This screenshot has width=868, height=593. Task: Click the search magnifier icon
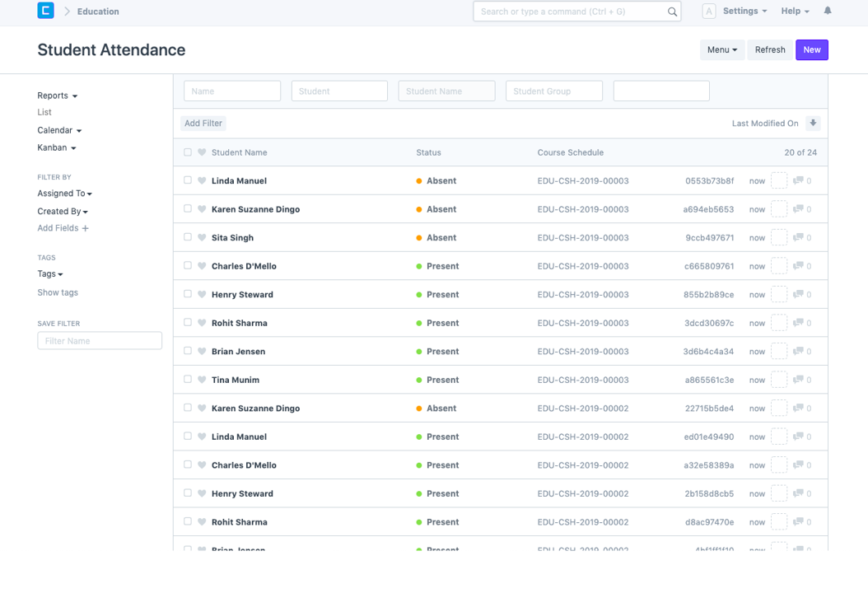pyautogui.click(x=672, y=12)
